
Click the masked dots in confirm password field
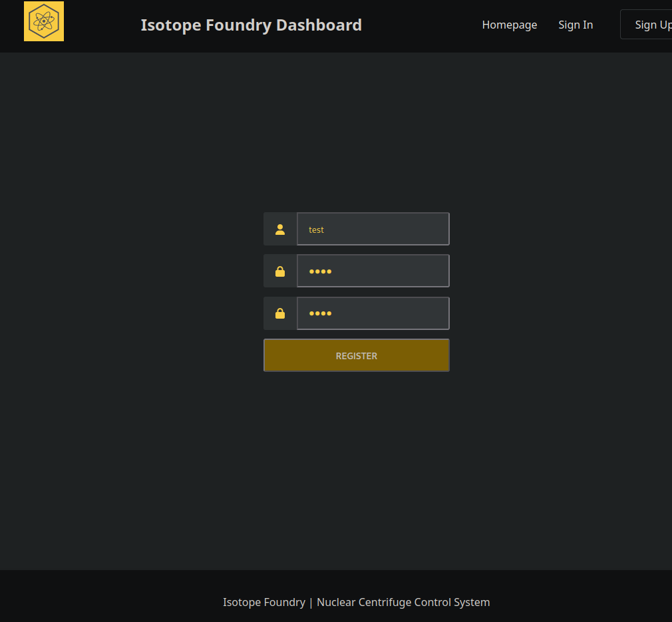tap(320, 313)
